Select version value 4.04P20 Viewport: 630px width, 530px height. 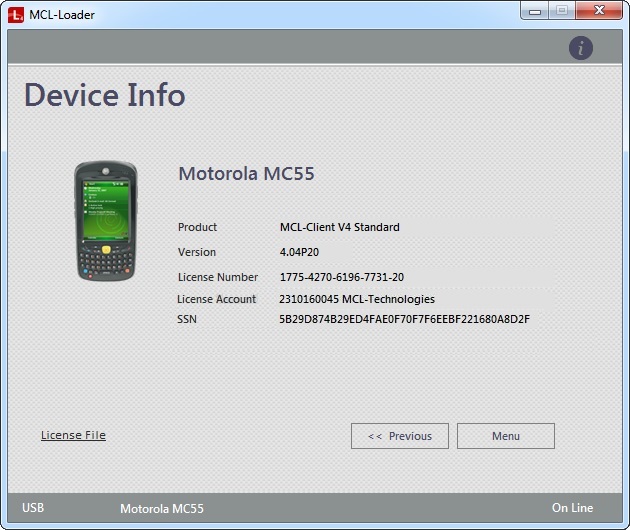(299, 252)
